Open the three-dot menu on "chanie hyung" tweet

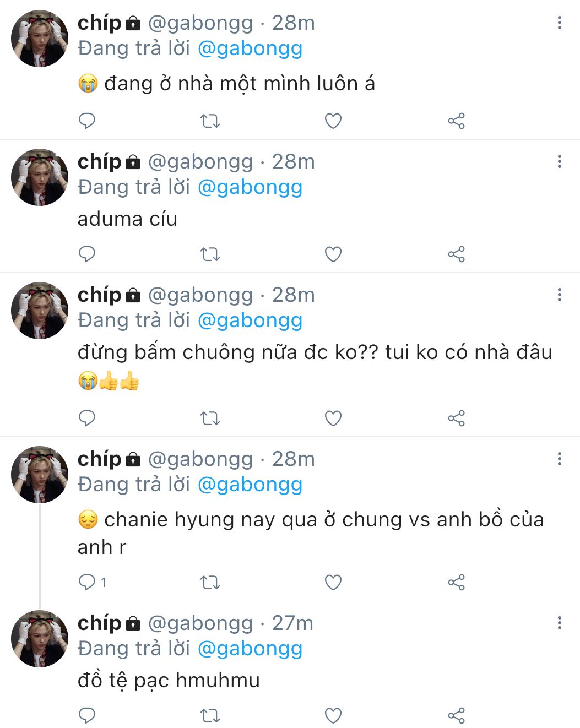tap(560, 459)
